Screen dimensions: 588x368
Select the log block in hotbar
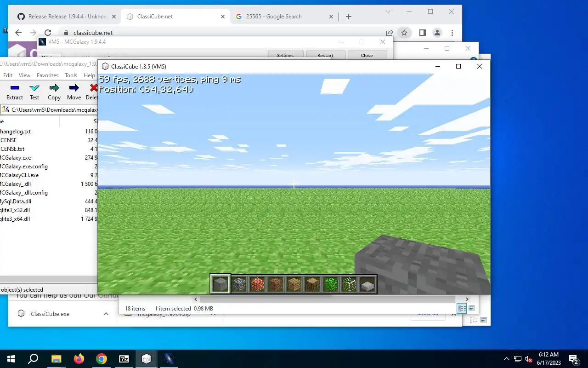click(312, 284)
